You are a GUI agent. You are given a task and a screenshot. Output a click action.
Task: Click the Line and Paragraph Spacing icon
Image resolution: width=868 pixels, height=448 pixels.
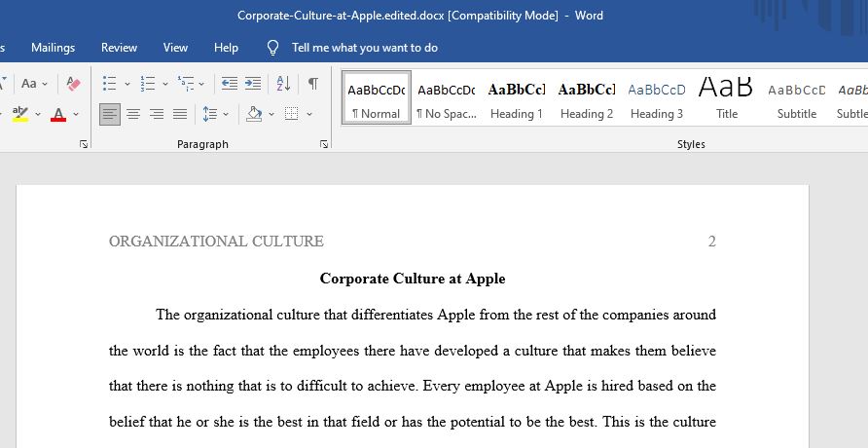[210, 114]
